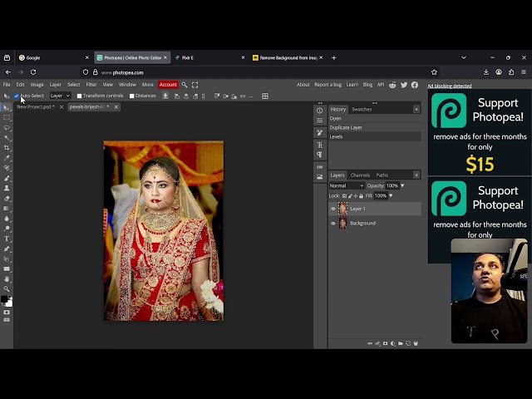
Task: Open the Normal blend mode dropdown
Action: 347,185
